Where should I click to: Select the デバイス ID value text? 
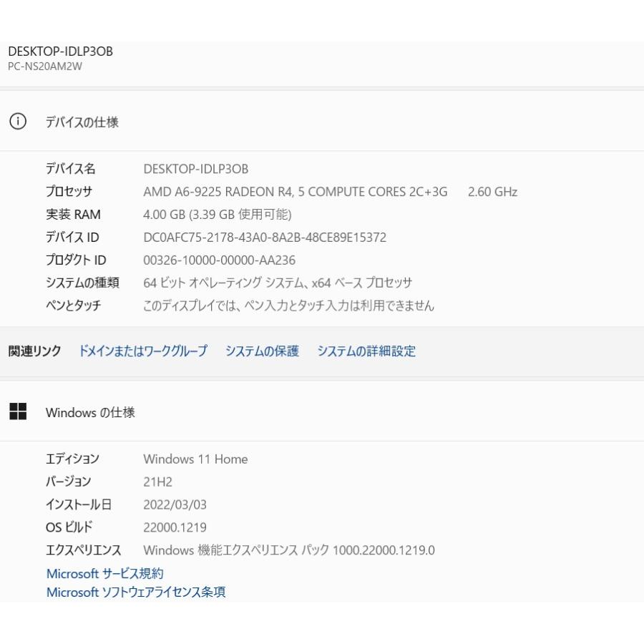click(265, 238)
